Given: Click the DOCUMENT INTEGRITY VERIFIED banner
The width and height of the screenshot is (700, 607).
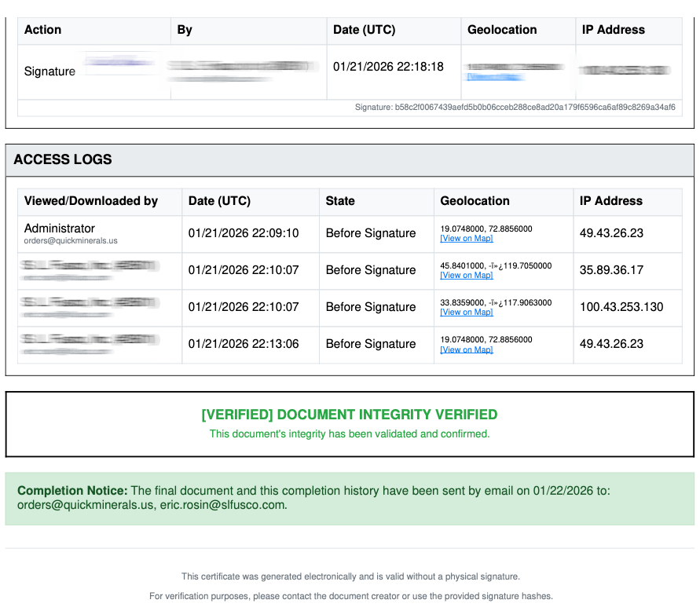Looking at the screenshot, I should click(350, 414).
